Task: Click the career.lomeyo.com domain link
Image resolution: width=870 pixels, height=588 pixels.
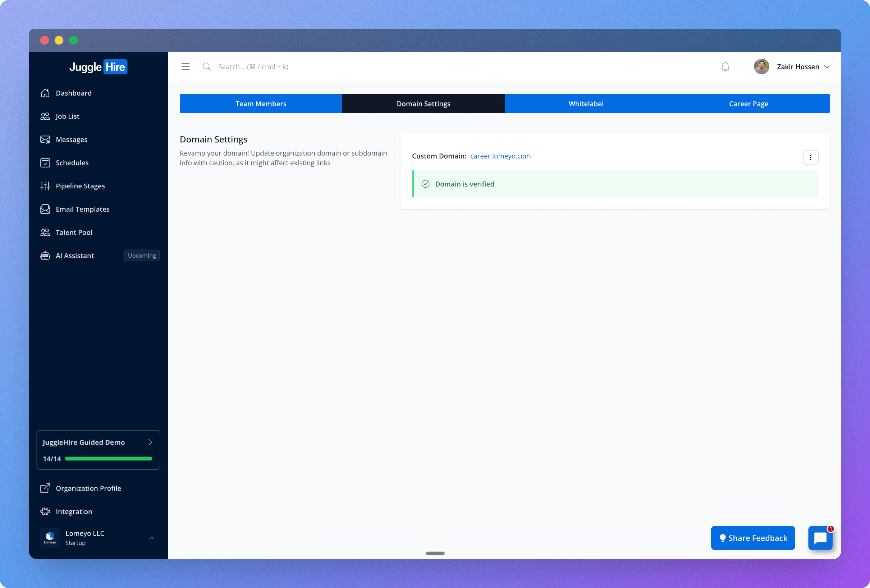Action: (500, 156)
